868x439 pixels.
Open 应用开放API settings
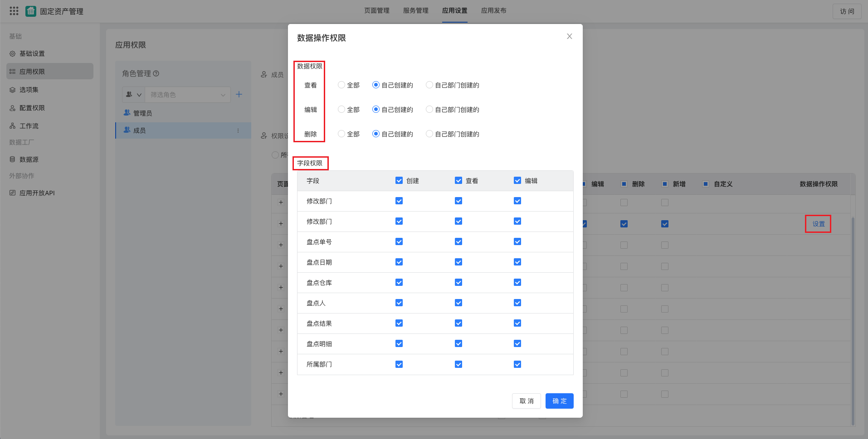38,193
